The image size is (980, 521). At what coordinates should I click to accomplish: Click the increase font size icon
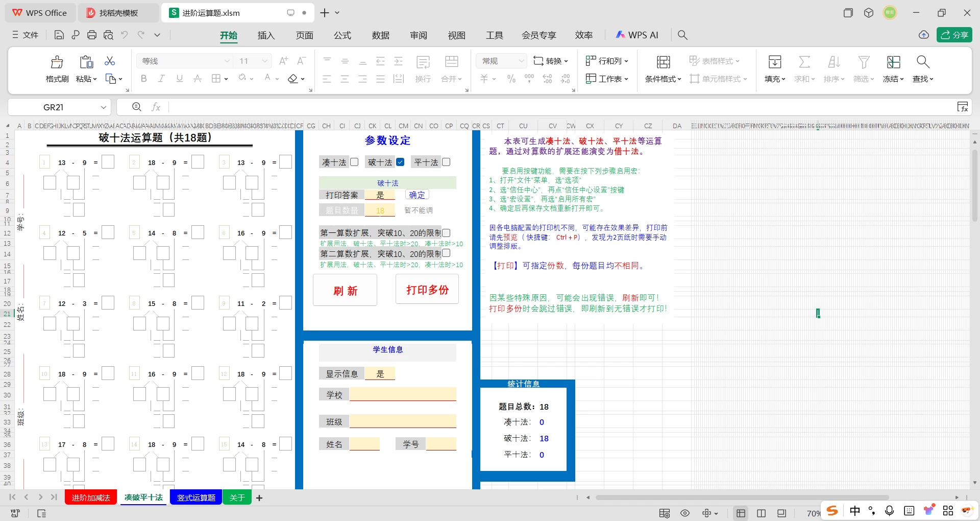284,61
